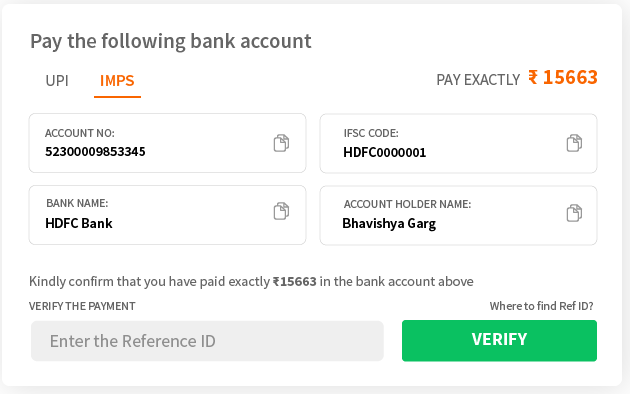The width and height of the screenshot is (630, 394).
Task: Click the bold ₹15663 in confirmation text
Action: 295,282
